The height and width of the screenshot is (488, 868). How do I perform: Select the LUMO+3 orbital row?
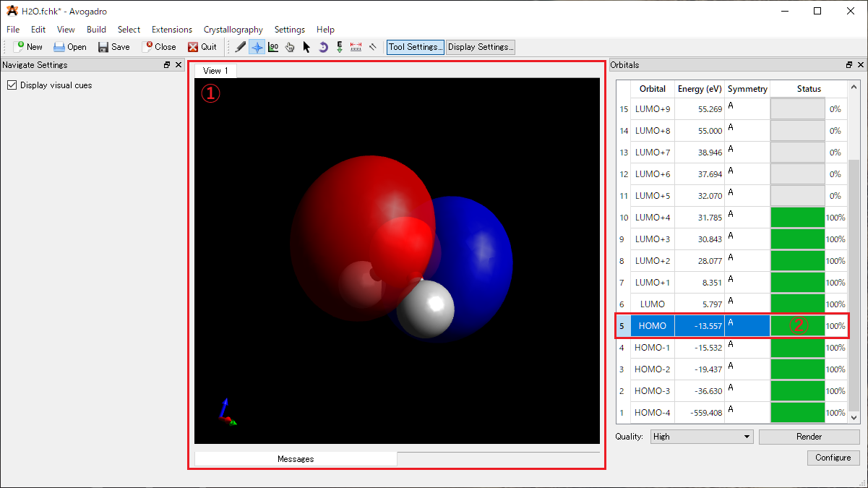pyautogui.click(x=651, y=239)
